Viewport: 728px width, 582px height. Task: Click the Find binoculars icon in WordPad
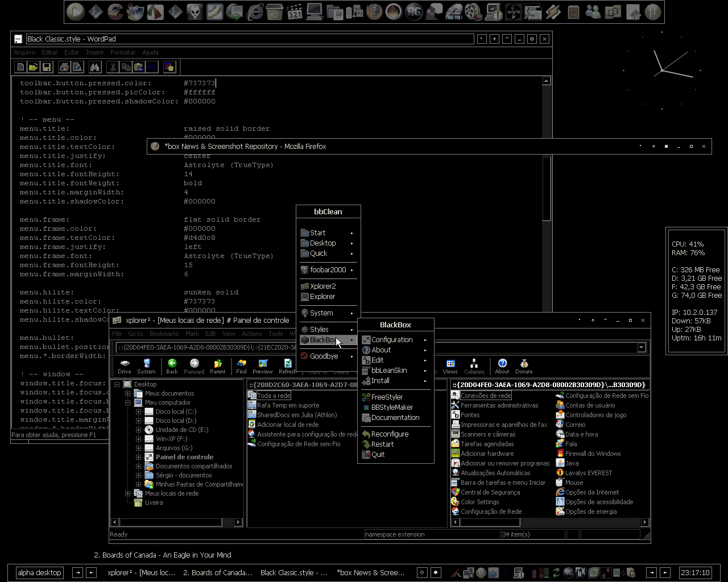point(95,67)
